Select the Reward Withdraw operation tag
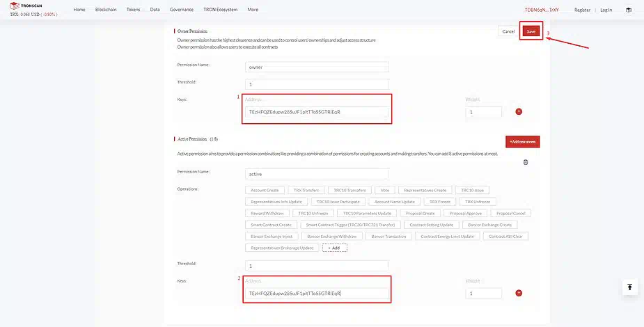The height and width of the screenshot is (327, 644). 267,213
